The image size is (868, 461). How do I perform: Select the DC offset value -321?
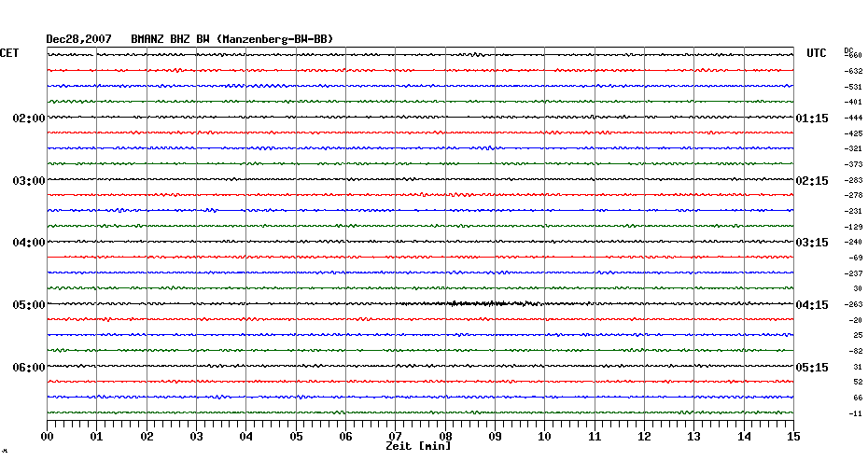coord(853,149)
